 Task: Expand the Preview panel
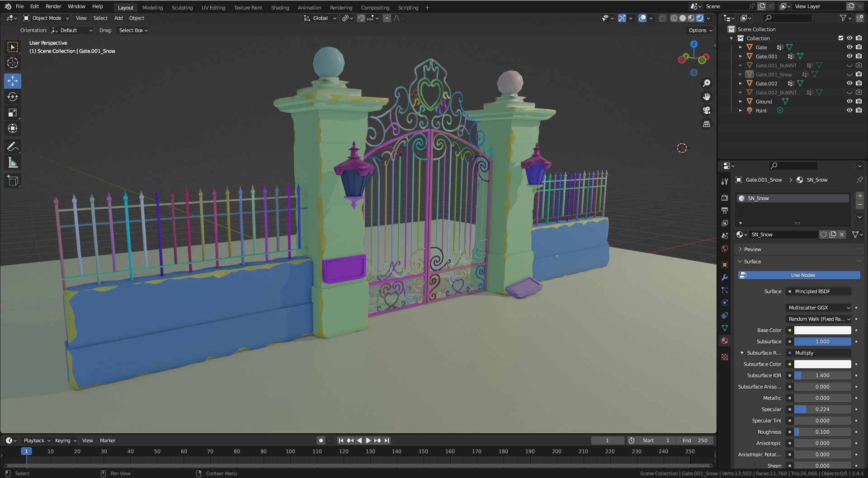tap(752, 249)
